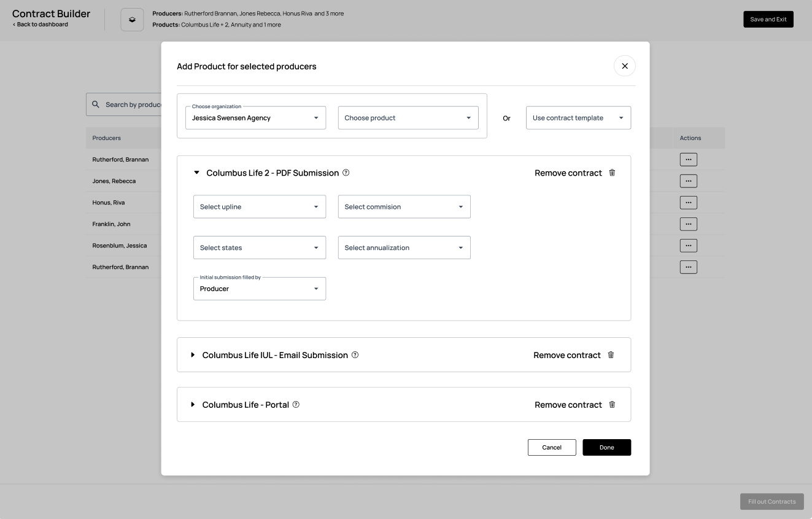Open the Use contract template dropdown

[578, 118]
